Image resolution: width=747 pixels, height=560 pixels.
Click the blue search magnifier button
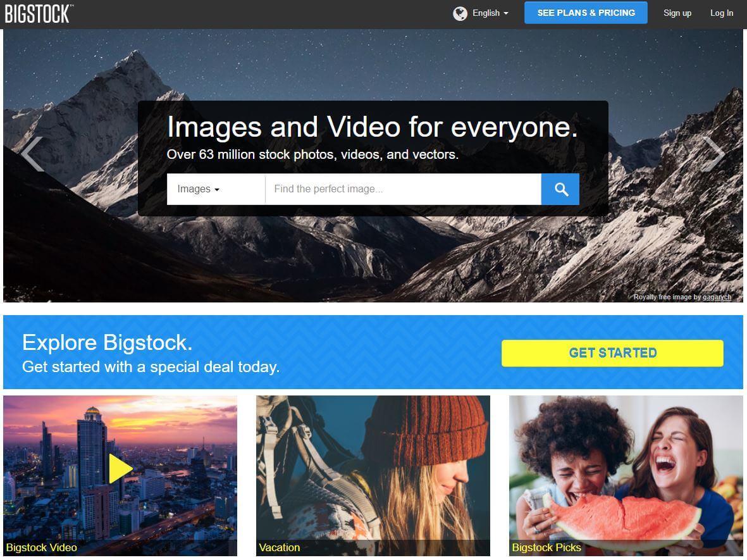click(x=560, y=189)
